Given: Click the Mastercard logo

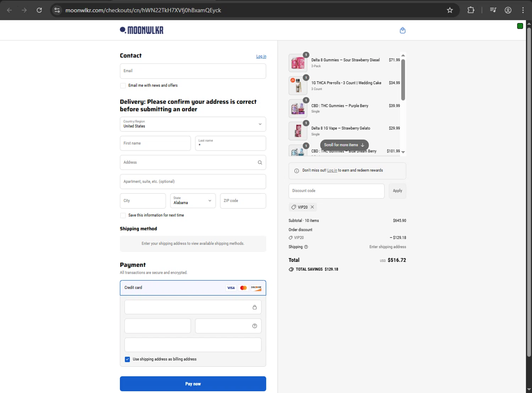Looking at the screenshot, I should (x=243, y=288).
